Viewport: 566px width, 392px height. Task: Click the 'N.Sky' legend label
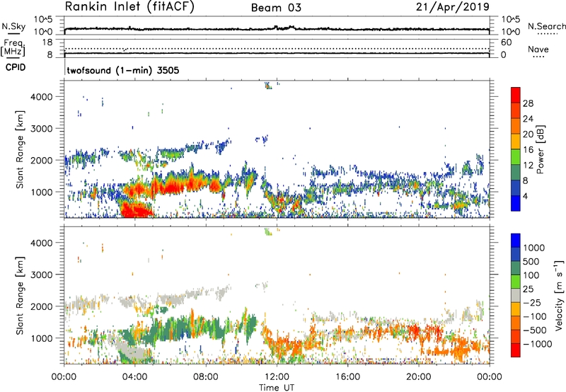click(x=13, y=26)
